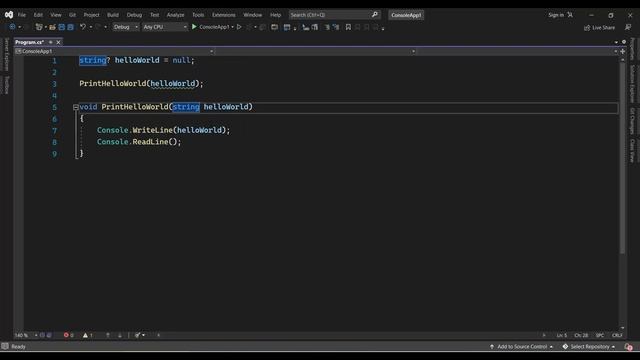Pin the Program.cs tab
640x360 pixels.
coord(51,42)
